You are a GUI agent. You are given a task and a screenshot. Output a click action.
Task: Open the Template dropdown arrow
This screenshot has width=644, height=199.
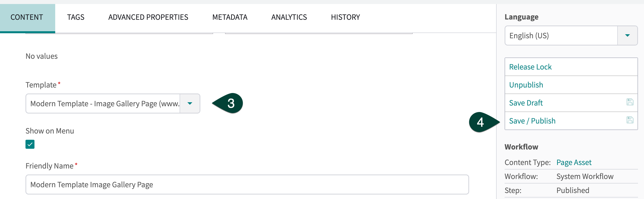click(x=190, y=103)
